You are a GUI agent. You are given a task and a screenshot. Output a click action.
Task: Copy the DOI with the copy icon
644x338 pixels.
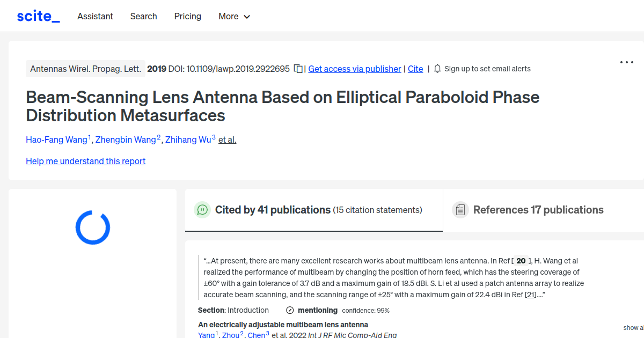[x=298, y=69]
